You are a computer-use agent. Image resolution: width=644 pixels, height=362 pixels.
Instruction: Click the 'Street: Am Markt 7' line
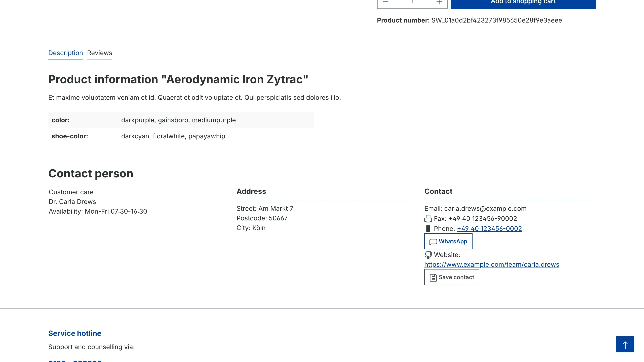tap(265, 209)
